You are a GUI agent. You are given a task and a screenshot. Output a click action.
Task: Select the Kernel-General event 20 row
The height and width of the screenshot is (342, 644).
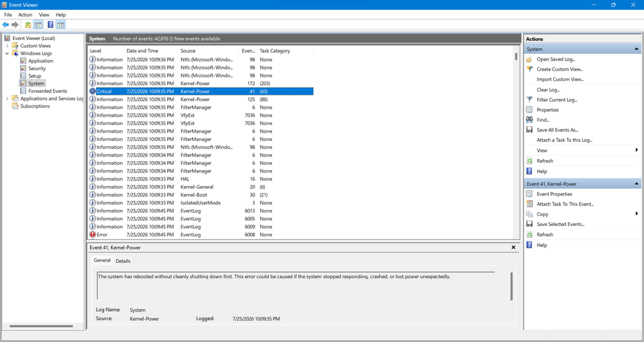[201, 187]
